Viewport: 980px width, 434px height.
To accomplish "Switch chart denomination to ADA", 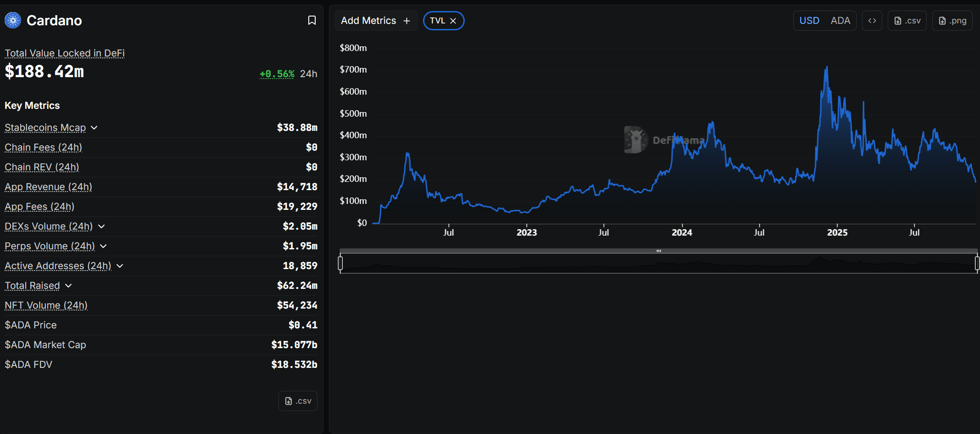I will 841,21.
